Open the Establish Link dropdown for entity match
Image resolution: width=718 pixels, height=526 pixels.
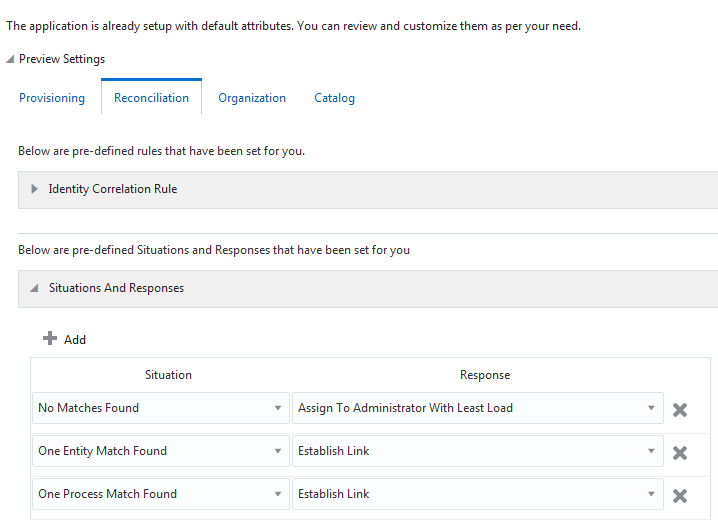pyautogui.click(x=651, y=451)
